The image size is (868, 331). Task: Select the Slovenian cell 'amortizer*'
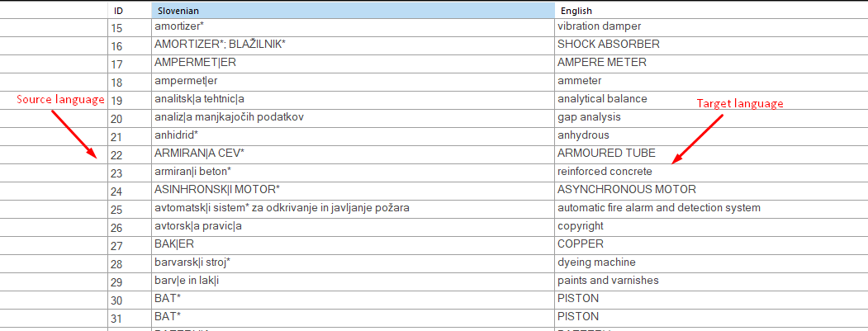[x=179, y=26]
